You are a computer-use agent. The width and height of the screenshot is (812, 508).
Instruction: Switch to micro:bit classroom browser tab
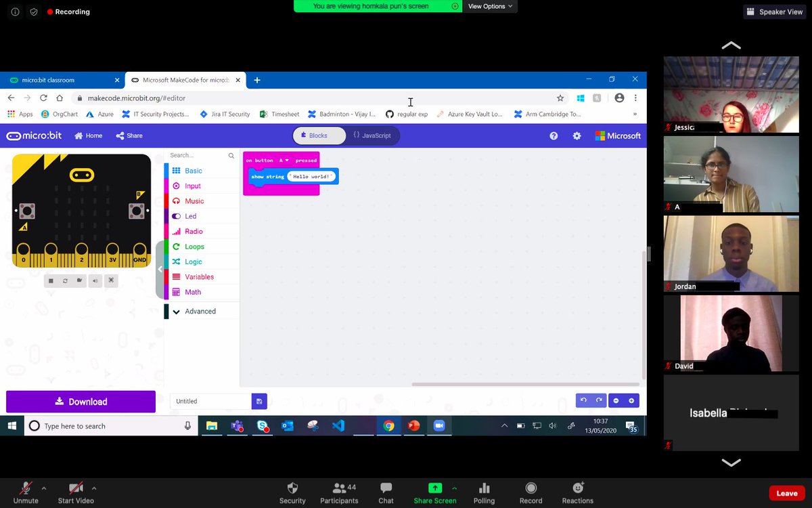click(62, 80)
